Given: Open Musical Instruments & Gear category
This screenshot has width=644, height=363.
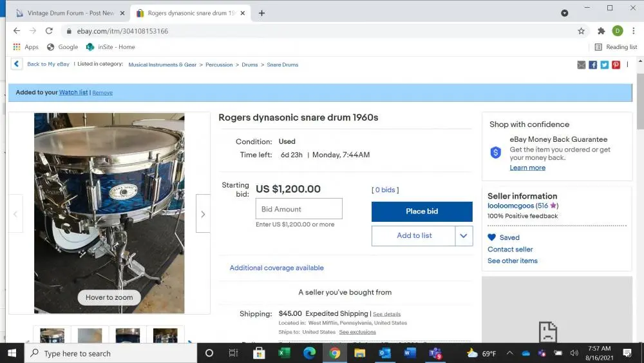Looking at the screenshot, I should [162, 65].
